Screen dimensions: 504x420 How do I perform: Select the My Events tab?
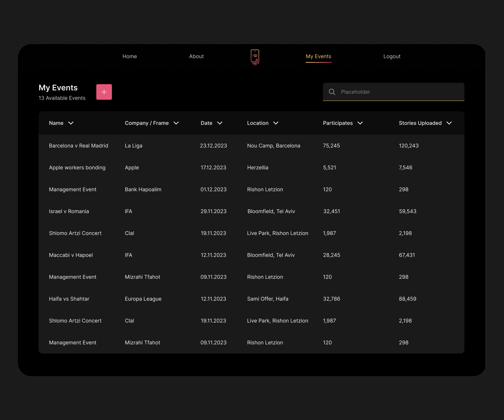tap(318, 56)
